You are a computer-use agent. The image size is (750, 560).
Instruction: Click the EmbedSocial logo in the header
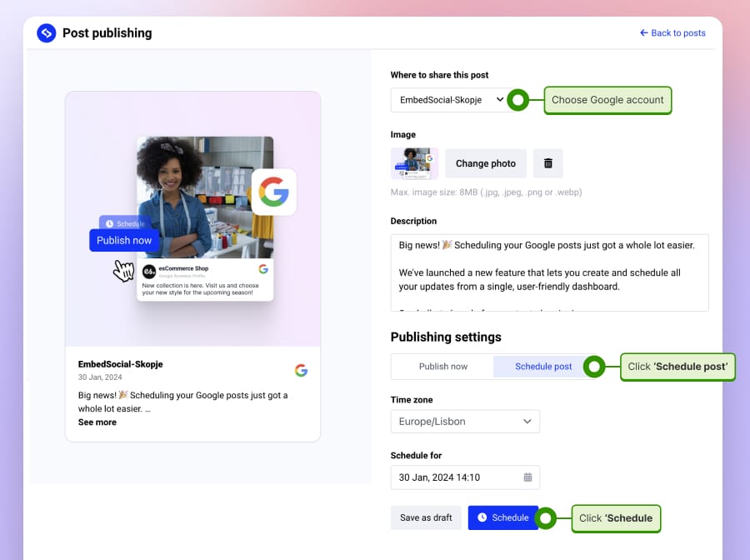pyautogui.click(x=46, y=32)
